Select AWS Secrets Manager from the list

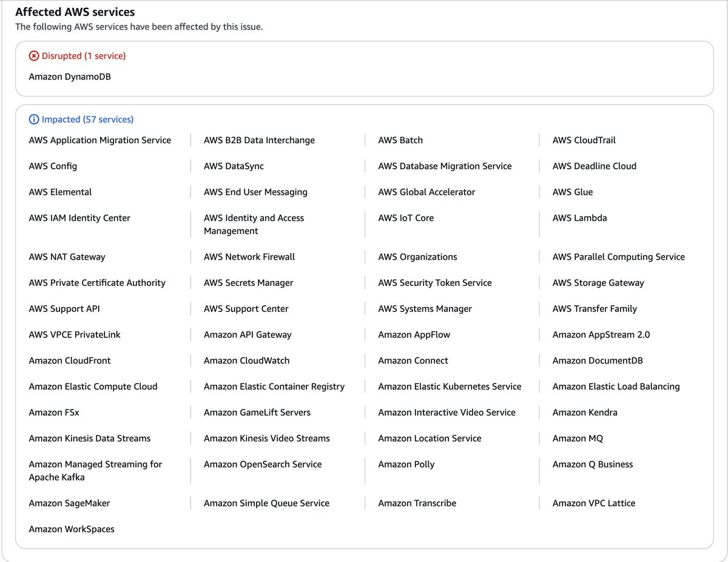pyautogui.click(x=249, y=282)
